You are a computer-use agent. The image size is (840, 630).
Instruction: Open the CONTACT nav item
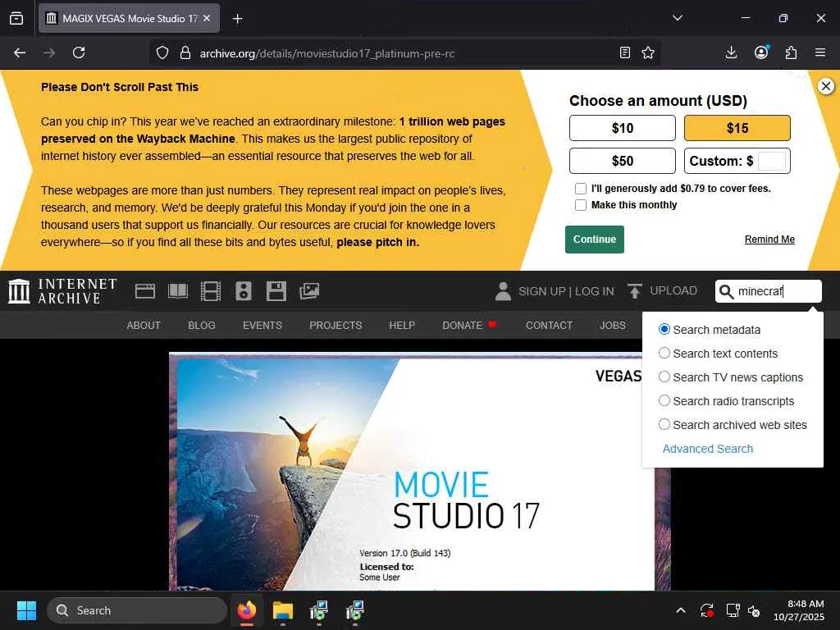click(549, 325)
